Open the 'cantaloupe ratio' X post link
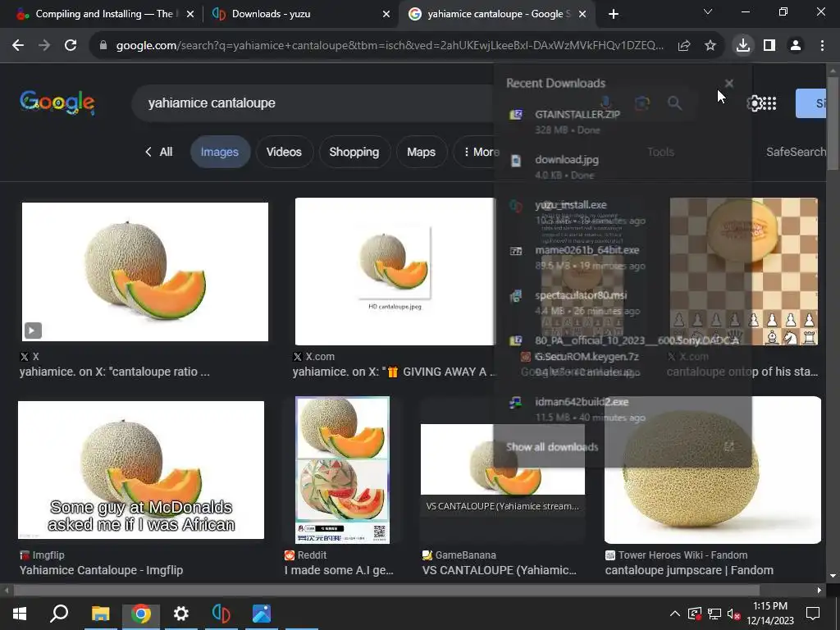This screenshot has height=630, width=840. 115,372
